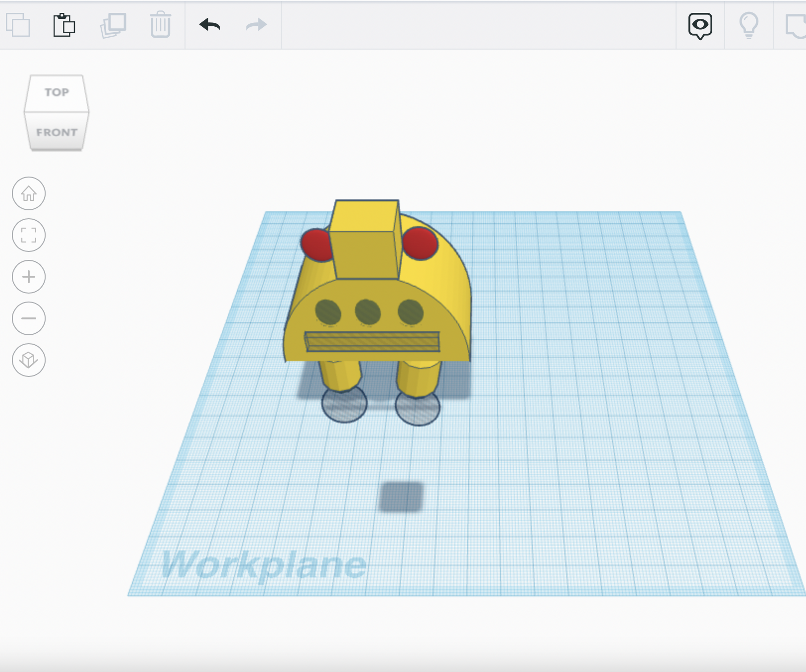This screenshot has height=672, width=806.
Task: Zoom out from the model
Action: click(x=28, y=318)
